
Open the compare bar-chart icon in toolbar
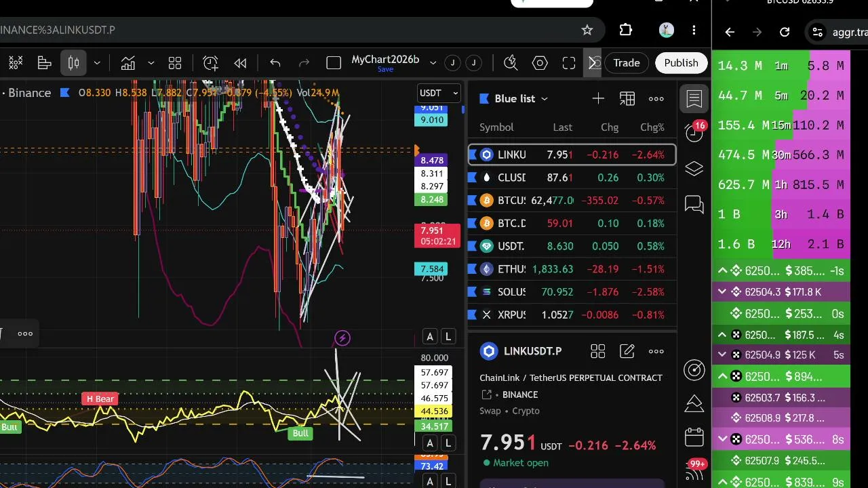(45, 63)
